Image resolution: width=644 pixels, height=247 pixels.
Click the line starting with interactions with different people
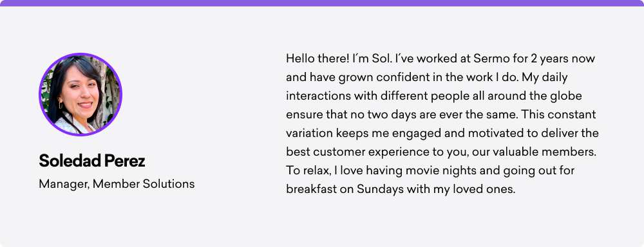pyautogui.click(x=434, y=96)
